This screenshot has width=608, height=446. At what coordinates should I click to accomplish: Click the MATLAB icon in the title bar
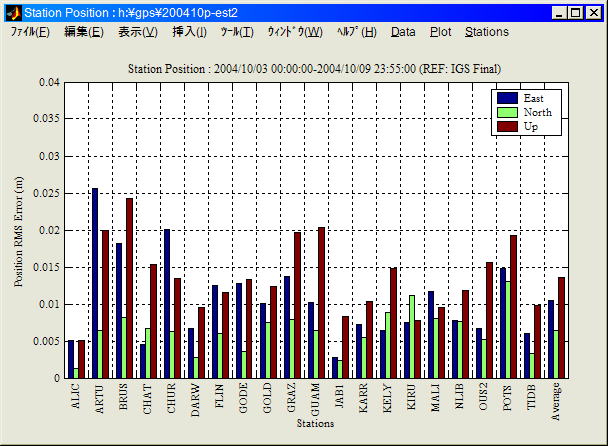(x=11, y=13)
